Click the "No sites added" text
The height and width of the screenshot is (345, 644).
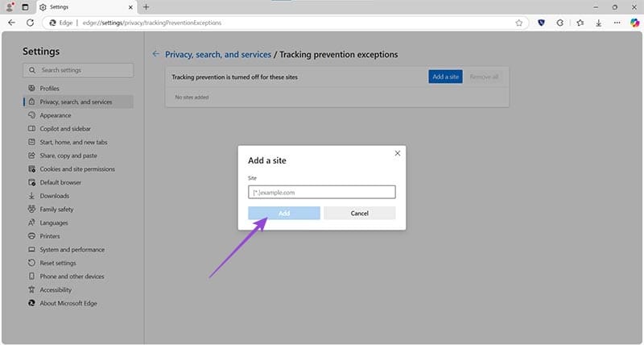tap(192, 98)
